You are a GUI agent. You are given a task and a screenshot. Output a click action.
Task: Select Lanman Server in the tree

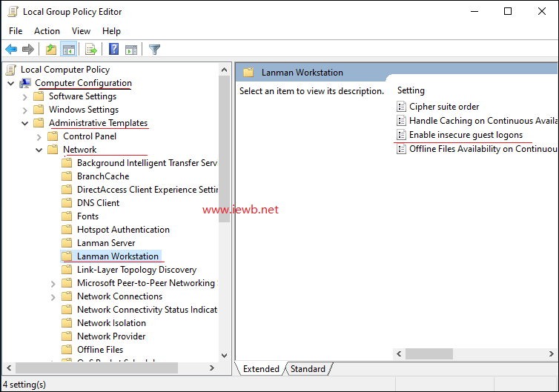pos(106,243)
